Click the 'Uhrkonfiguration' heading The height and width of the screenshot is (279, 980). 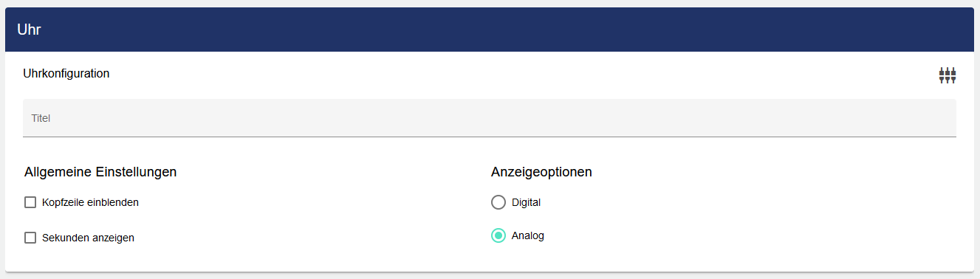point(66,74)
